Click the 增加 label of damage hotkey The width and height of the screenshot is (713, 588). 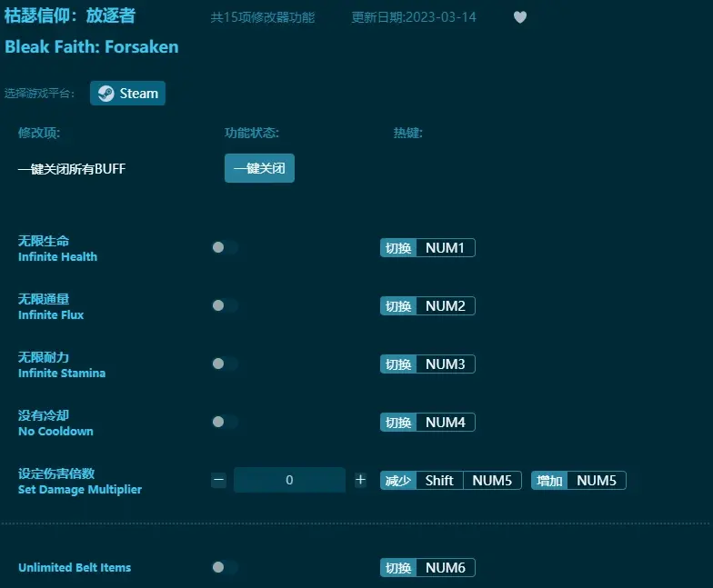549,480
